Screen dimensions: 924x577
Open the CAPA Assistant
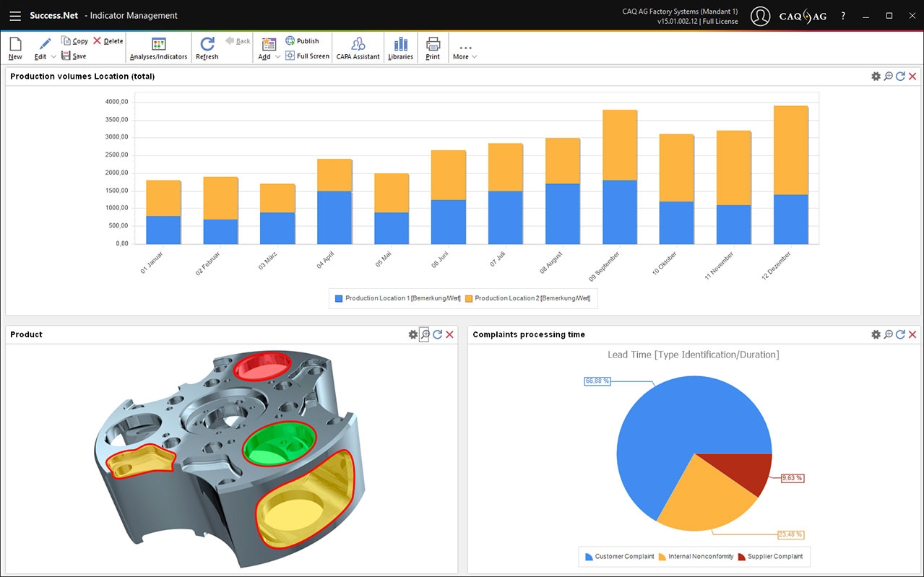coord(358,44)
